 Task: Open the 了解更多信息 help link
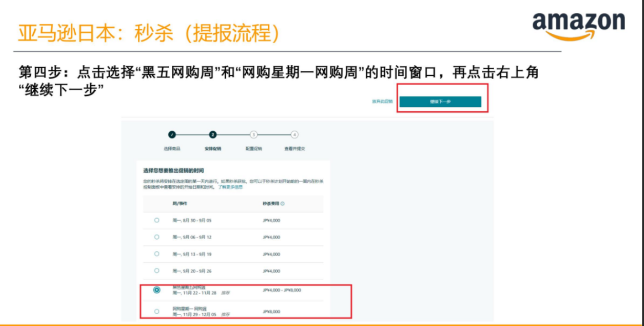click(231, 188)
